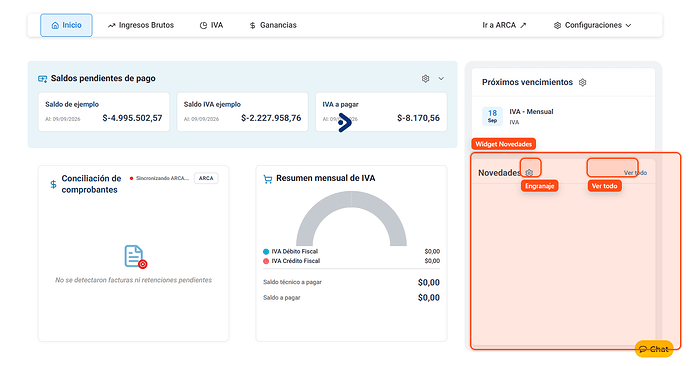Screen dimensions: 690x366
Task: Switch to Ingresos Brutos tab
Action: point(141,25)
